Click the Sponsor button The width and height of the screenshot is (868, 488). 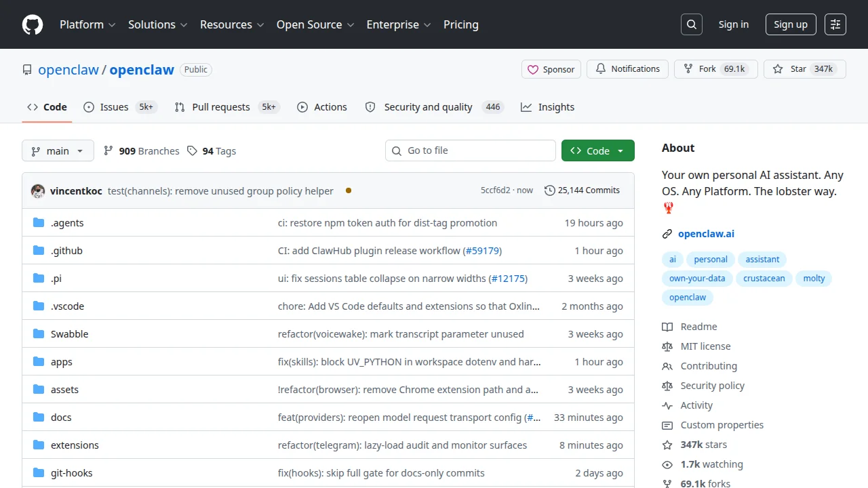[x=551, y=68]
